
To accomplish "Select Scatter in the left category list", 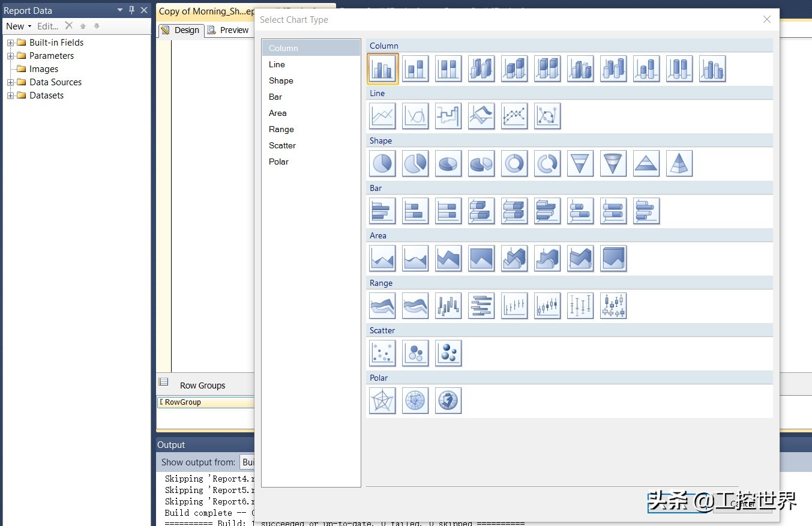I will tap(311, 145).
